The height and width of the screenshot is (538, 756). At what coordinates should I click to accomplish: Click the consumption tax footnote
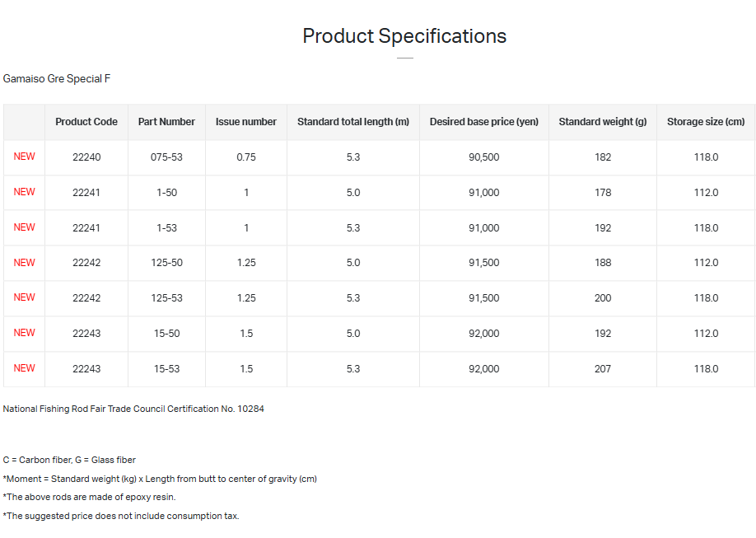121,516
